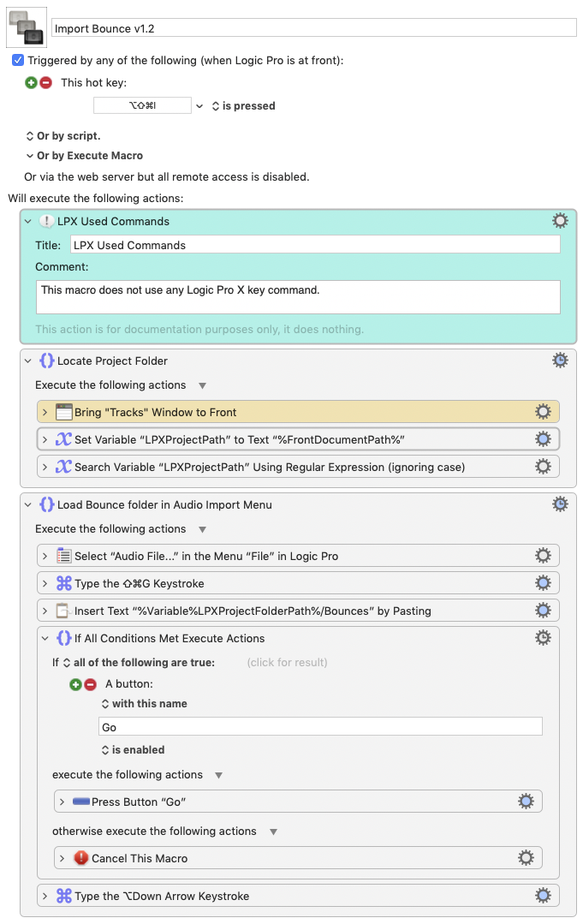Open the 'otherwise execute the following actions' triangle
Viewport: 583px width, 924px height.
coord(273,832)
